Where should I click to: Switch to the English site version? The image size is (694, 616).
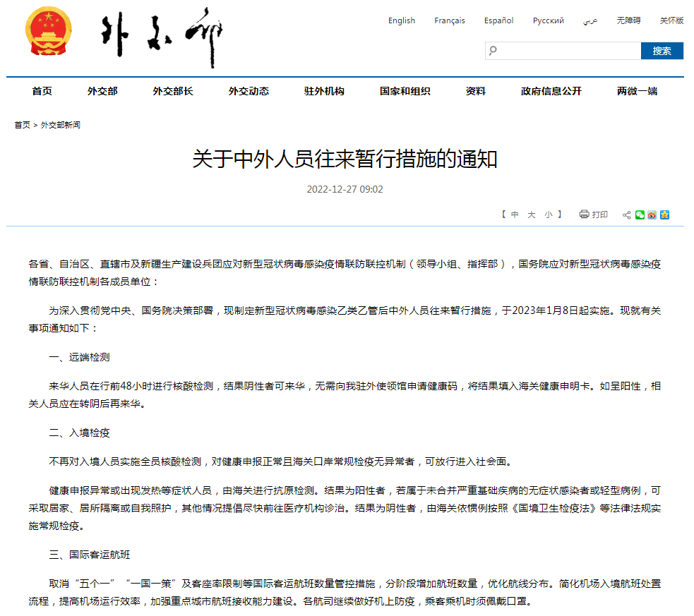point(401,20)
